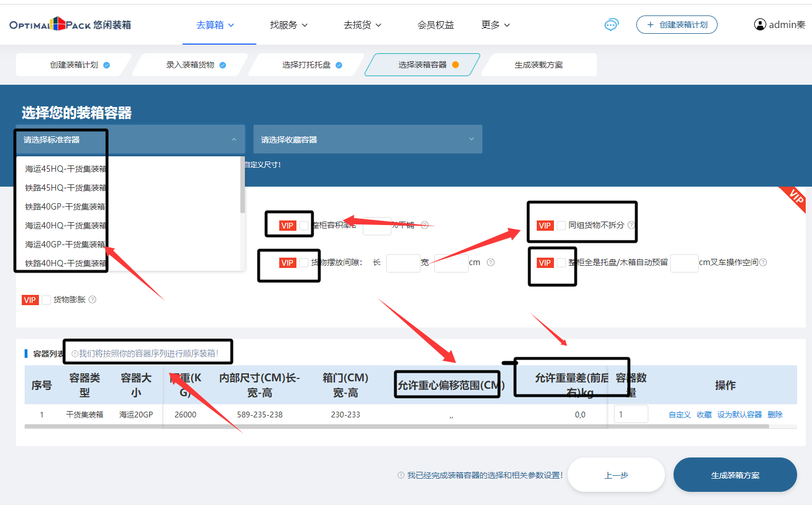This screenshot has width=812, height=505.
Task: Open the customer service chat icon
Action: 611,25
